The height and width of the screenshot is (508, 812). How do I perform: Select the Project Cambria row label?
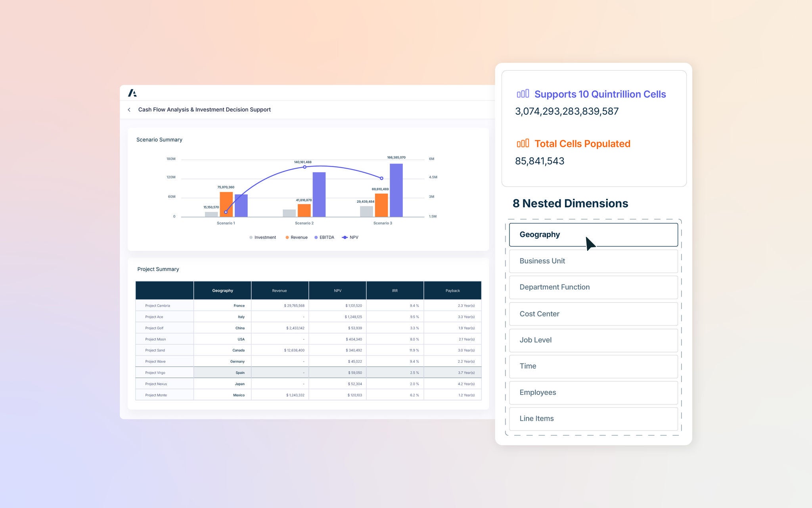coord(157,306)
